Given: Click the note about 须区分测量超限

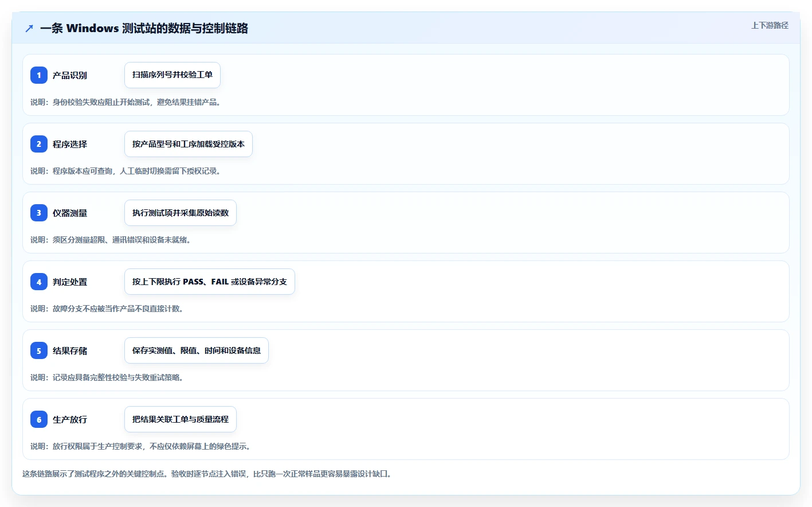Looking at the screenshot, I should pos(112,240).
